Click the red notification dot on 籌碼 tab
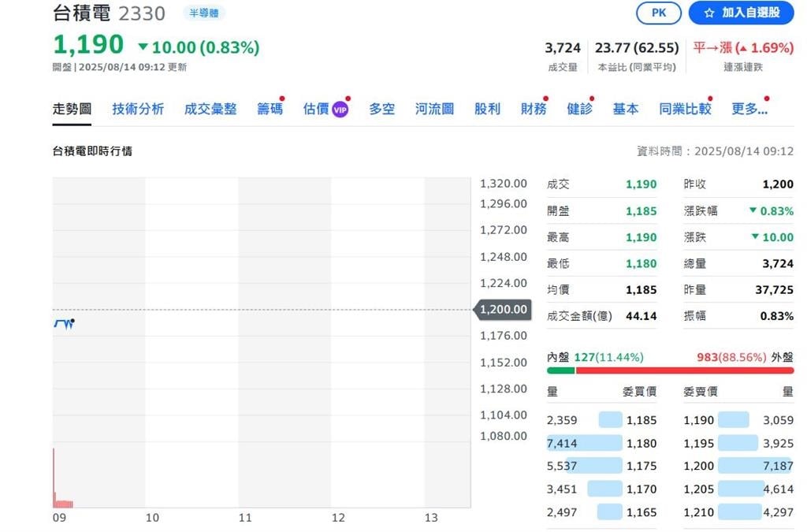This screenshot has height=532, width=807. click(x=282, y=99)
